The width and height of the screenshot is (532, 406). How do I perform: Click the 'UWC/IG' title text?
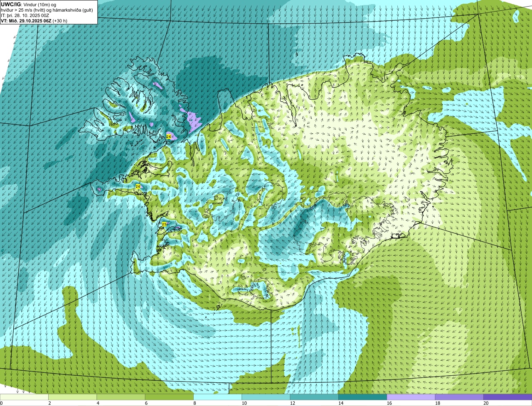coord(10,4)
